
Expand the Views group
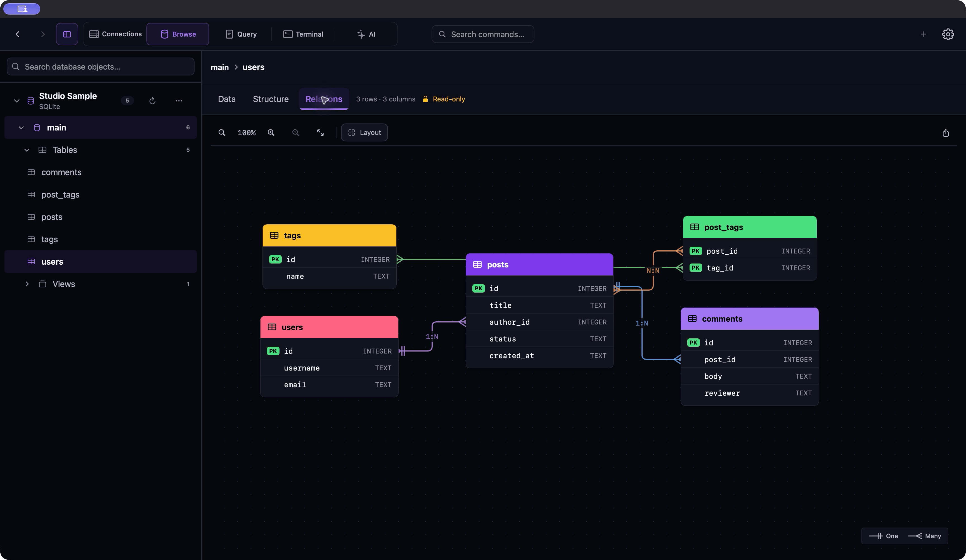pyautogui.click(x=27, y=284)
